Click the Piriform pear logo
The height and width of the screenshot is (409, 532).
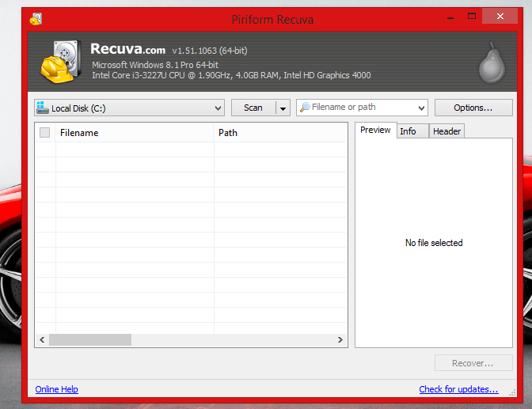click(492, 62)
